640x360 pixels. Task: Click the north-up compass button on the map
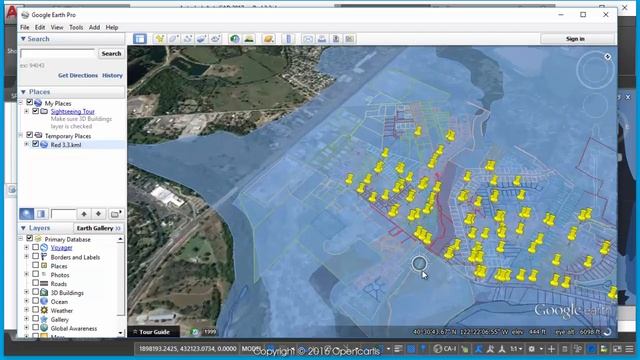pos(608,57)
